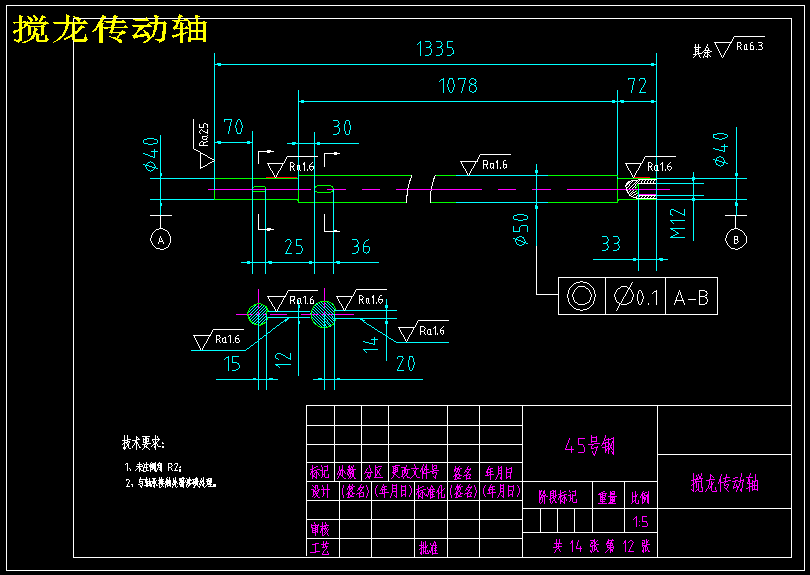Click the 处数 header cell

347,472
